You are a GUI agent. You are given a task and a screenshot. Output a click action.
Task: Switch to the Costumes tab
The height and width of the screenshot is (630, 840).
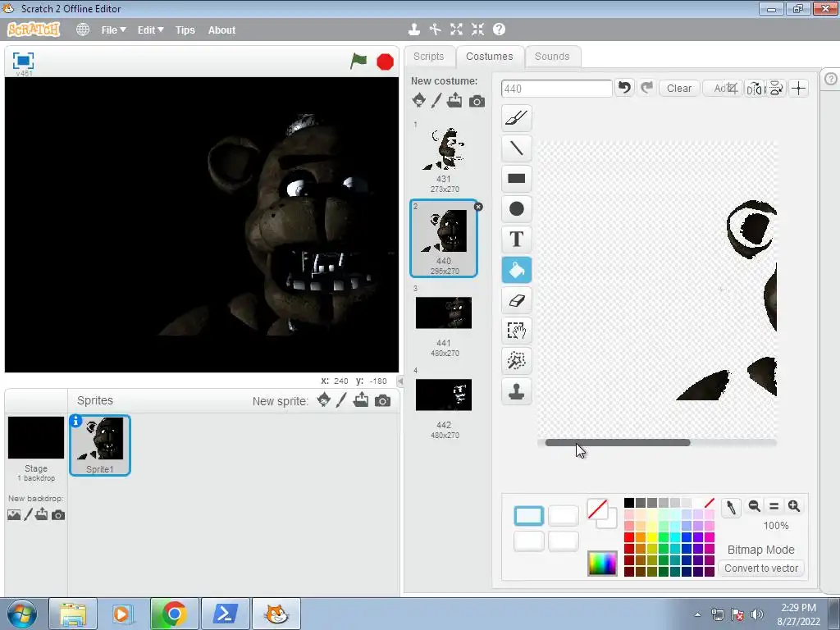coord(489,57)
